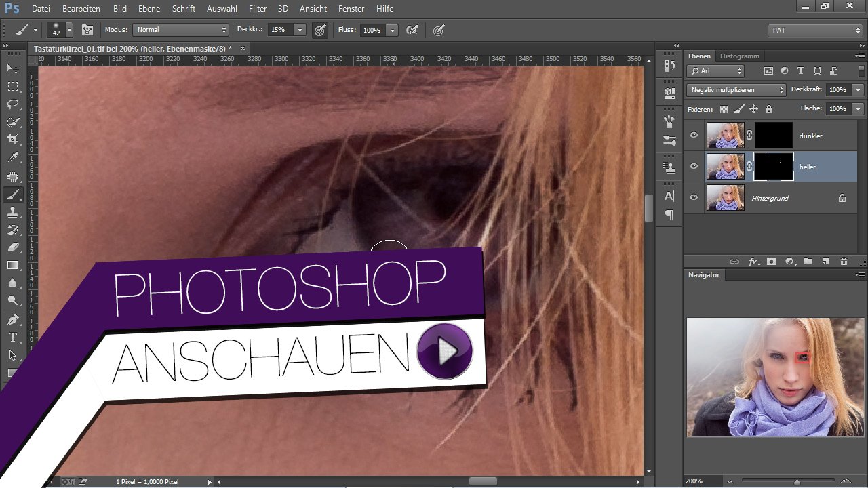The height and width of the screenshot is (488, 868).
Task: Select the Horizontal Type tool
Action: [x=13, y=337]
